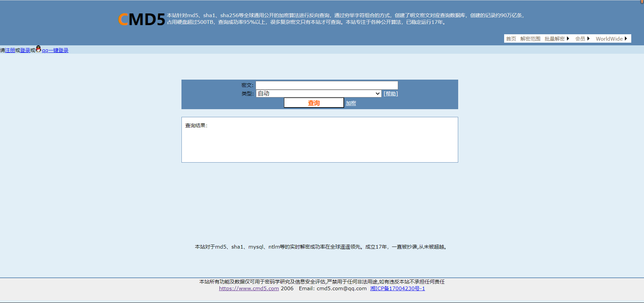
Task: Expand the 会员 submenu arrow
Action: [589, 38]
